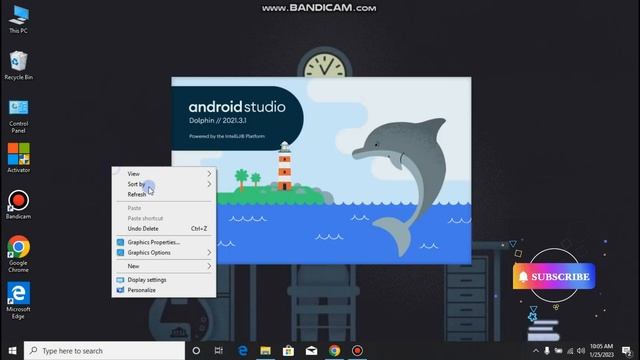Open the taskbar clock and date
The height and width of the screenshot is (360, 640).
[x=602, y=351]
